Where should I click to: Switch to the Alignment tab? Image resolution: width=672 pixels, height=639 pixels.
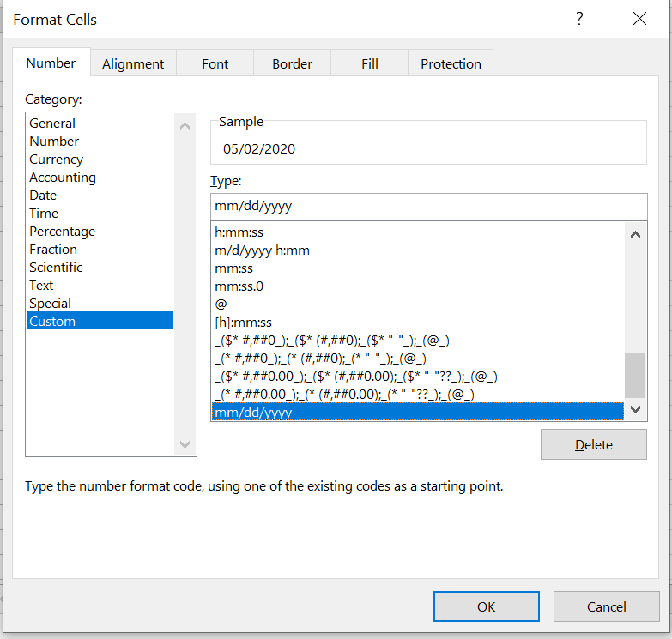pos(133,63)
